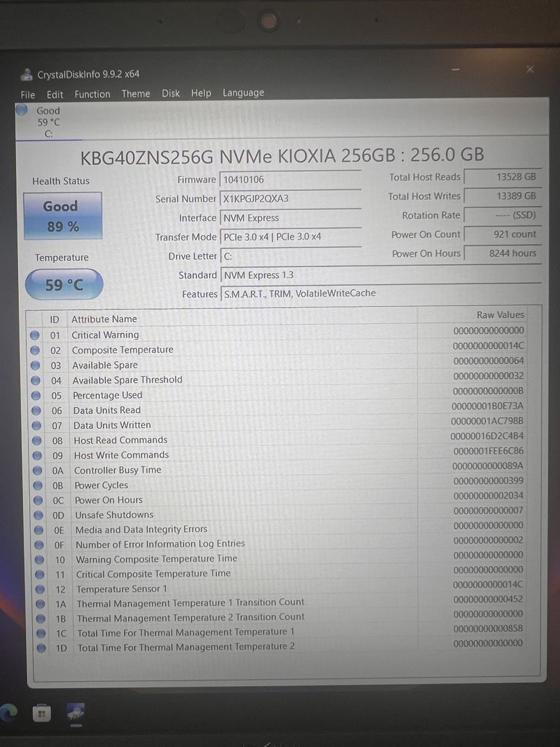
Task: Click the status dot for Power On Hours row 0C
Action: (39, 500)
